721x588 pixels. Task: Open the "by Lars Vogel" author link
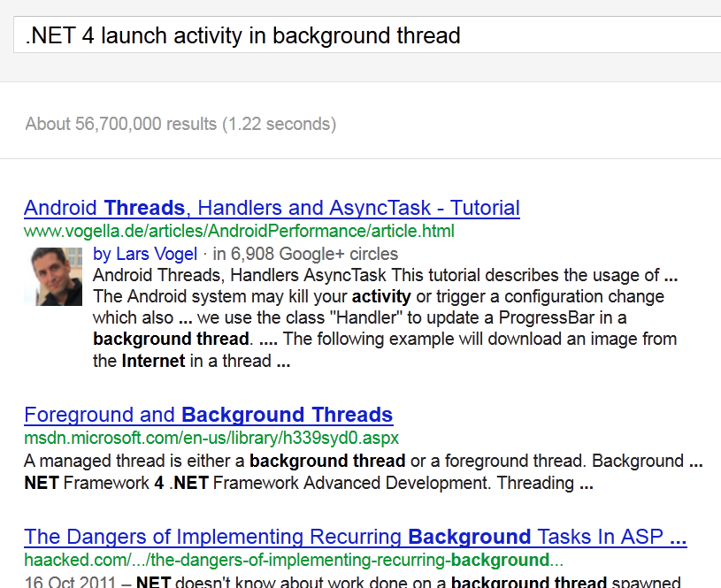[x=145, y=254]
